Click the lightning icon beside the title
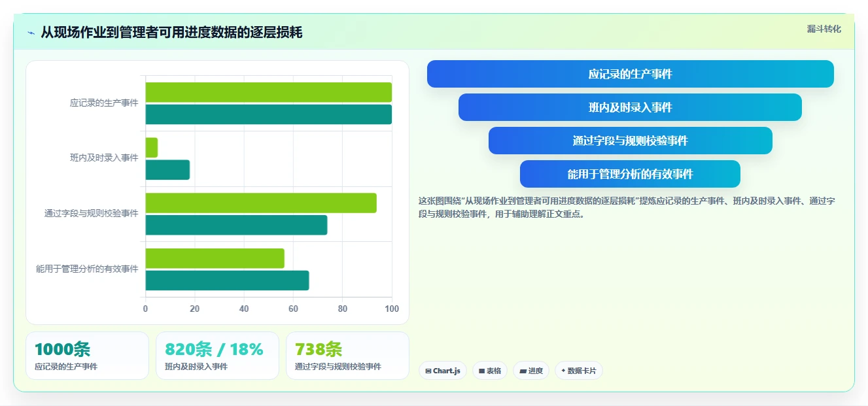The image size is (868, 406). pyautogui.click(x=31, y=33)
